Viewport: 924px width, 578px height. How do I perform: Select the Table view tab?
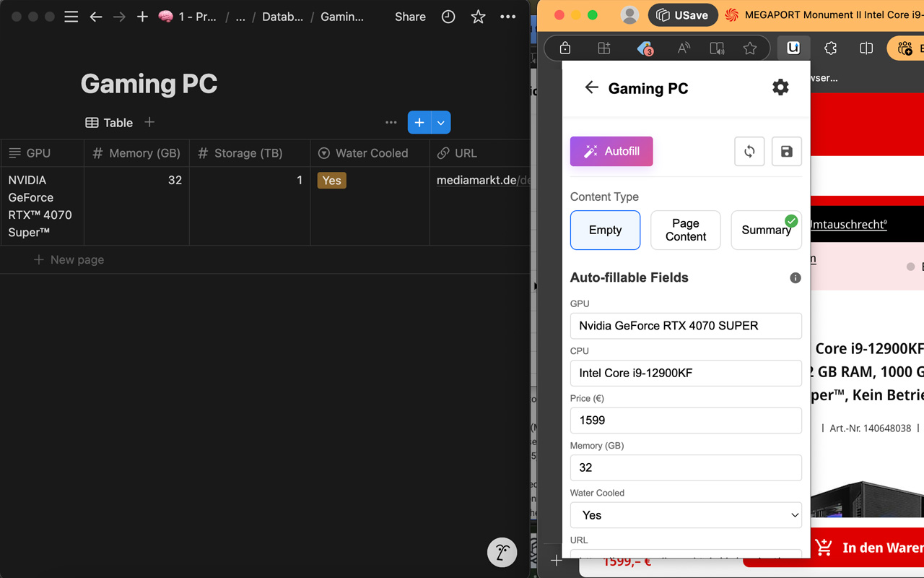coord(109,123)
